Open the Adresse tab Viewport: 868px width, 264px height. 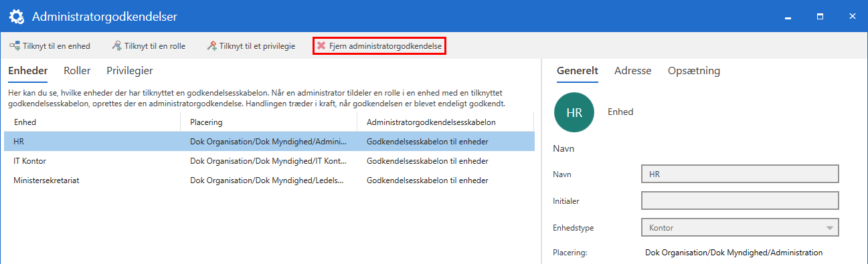point(632,70)
